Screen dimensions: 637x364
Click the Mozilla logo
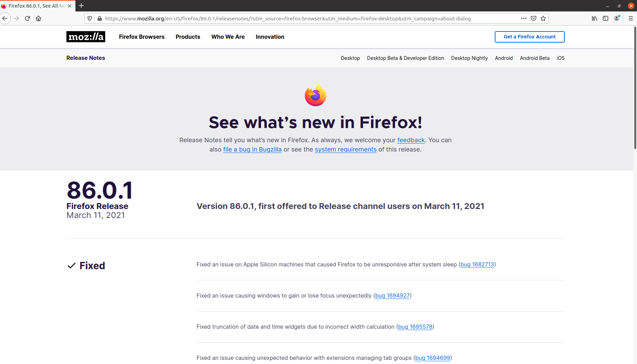[x=85, y=37]
